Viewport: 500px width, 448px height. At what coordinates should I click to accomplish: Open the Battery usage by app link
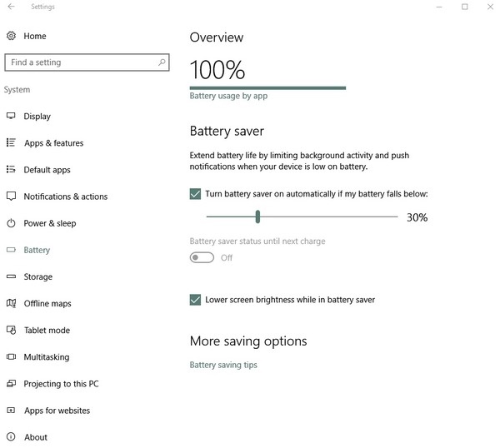click(228, 96)
